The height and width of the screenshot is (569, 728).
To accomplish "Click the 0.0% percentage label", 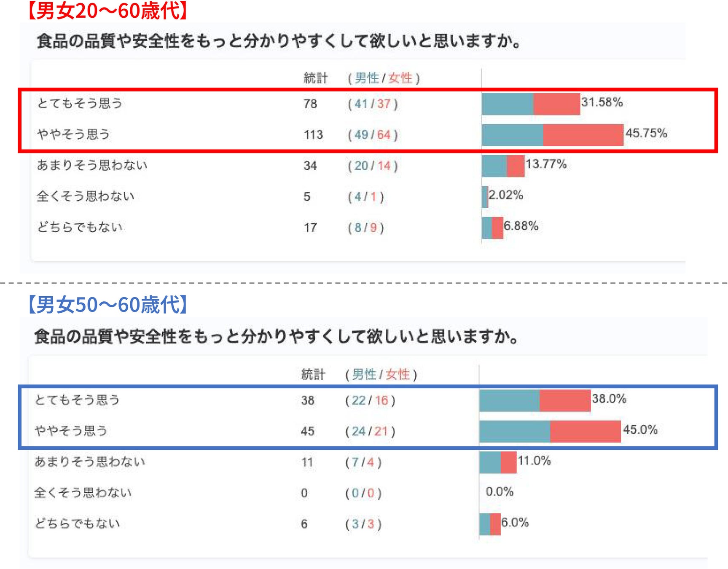I will (500, 491).
